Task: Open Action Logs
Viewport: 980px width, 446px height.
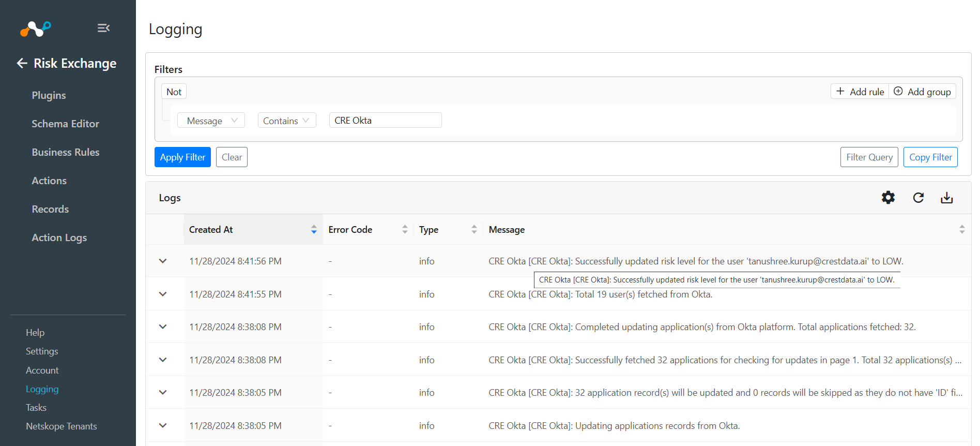Action: click(x=59, y=237)
